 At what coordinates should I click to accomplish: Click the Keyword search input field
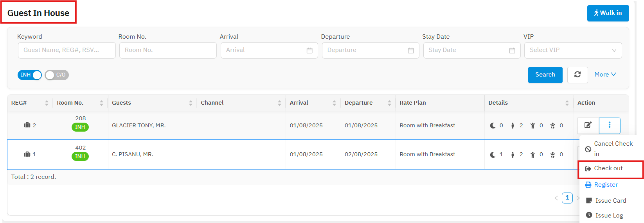tap(67, 50)
